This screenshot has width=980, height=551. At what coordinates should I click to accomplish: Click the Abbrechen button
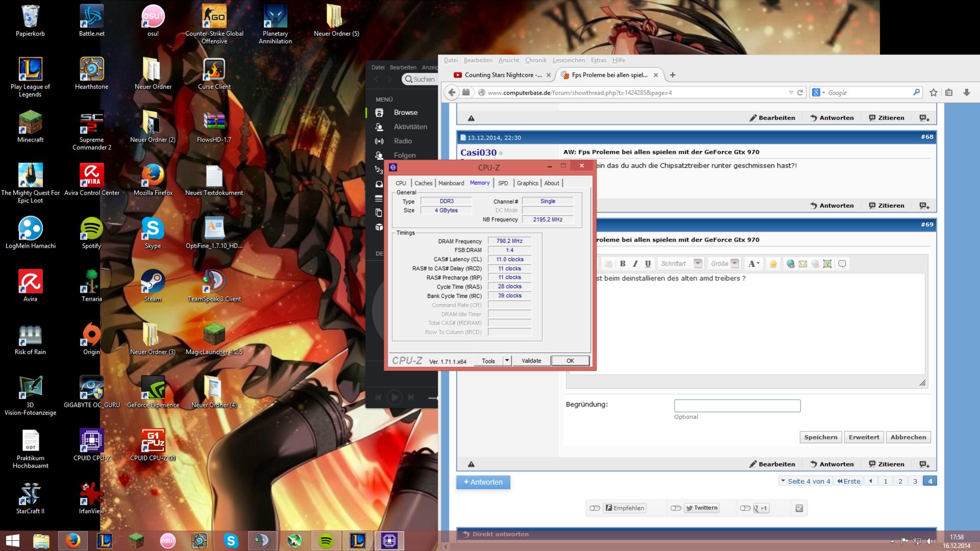908,437
